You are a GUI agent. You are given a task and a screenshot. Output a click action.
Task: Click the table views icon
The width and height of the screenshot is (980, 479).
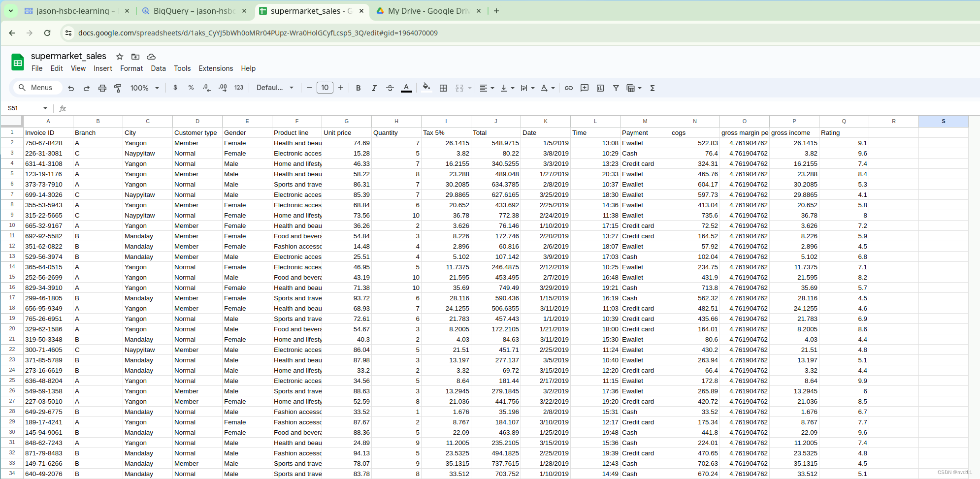pos(630,88)
